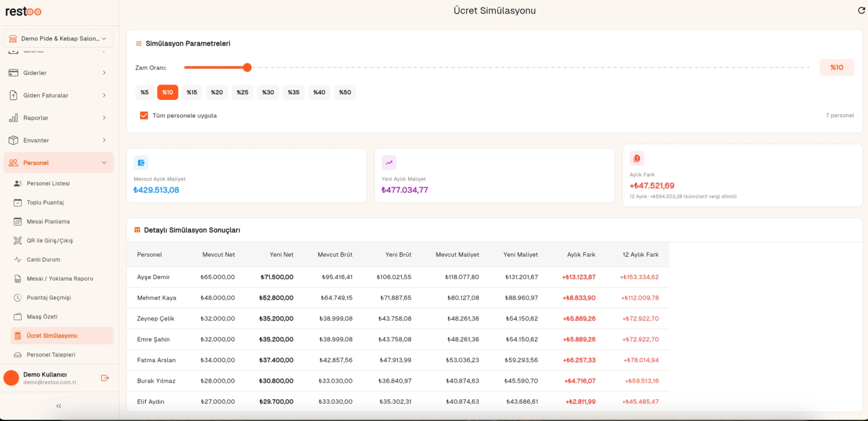Click the wallet icon on Mevcut Aylık Maliyet card
The height and width of the screenshot is (421, 868).
pos(141,162)
